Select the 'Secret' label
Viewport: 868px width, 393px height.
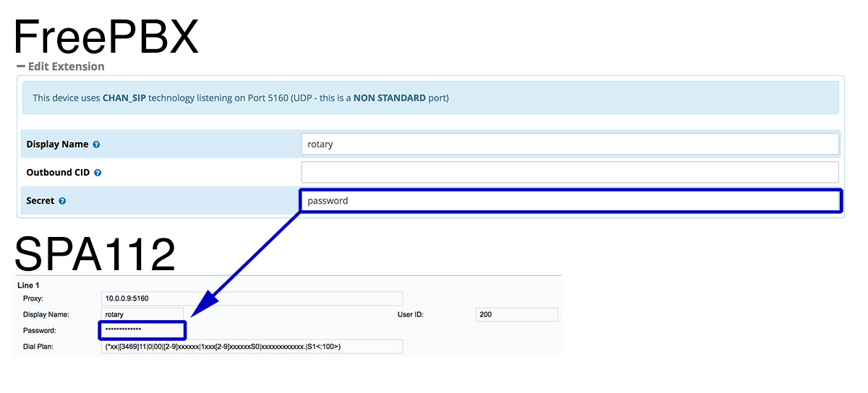point(41,201)
